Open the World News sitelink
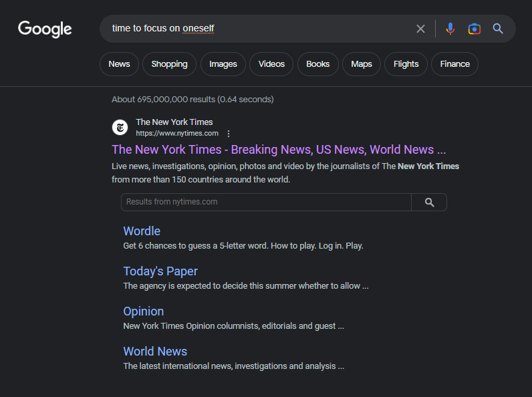 pos(155,351)
